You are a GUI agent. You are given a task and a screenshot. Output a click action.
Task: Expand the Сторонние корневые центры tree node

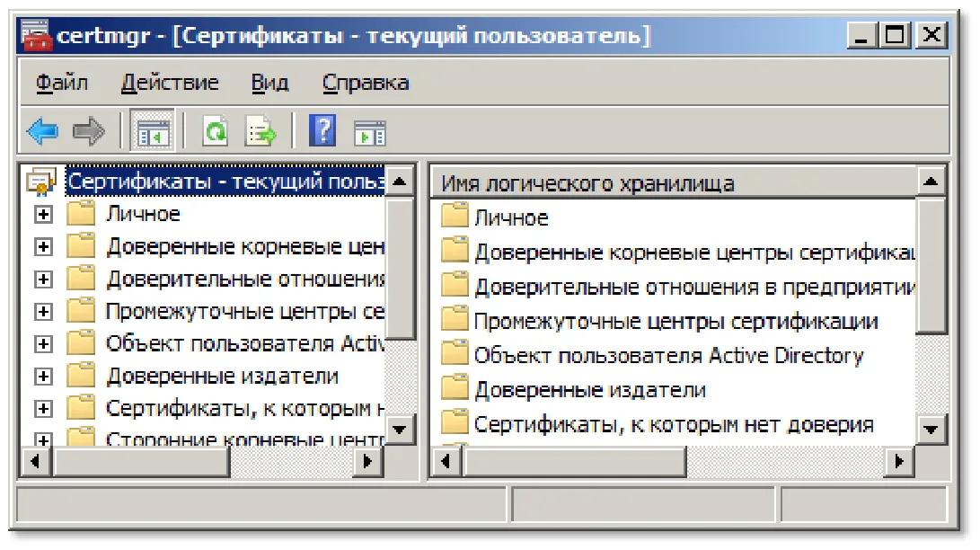pyautogui.click(x=43, y=439)
